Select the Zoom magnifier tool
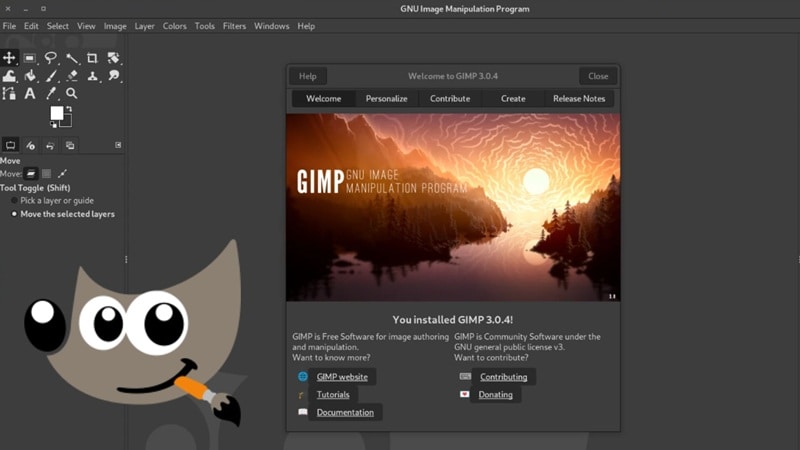The image size is (800, 450). pos(72,93)
